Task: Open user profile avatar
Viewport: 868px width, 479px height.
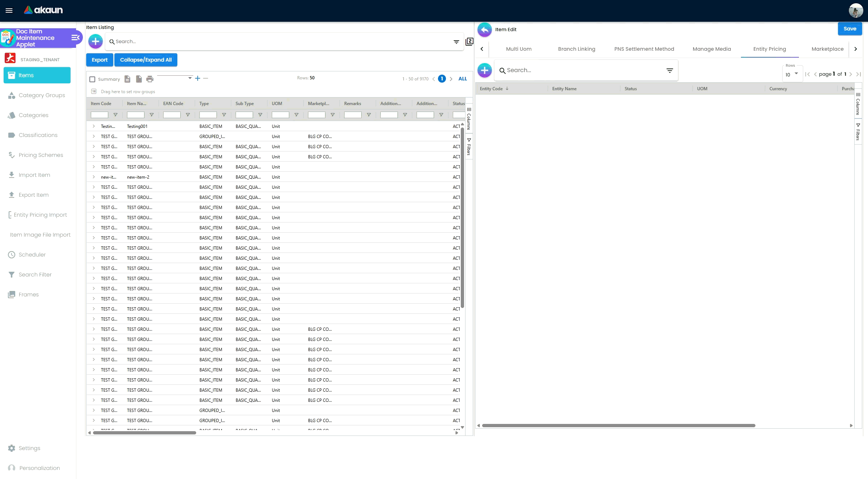Action: tap(856, 11)
